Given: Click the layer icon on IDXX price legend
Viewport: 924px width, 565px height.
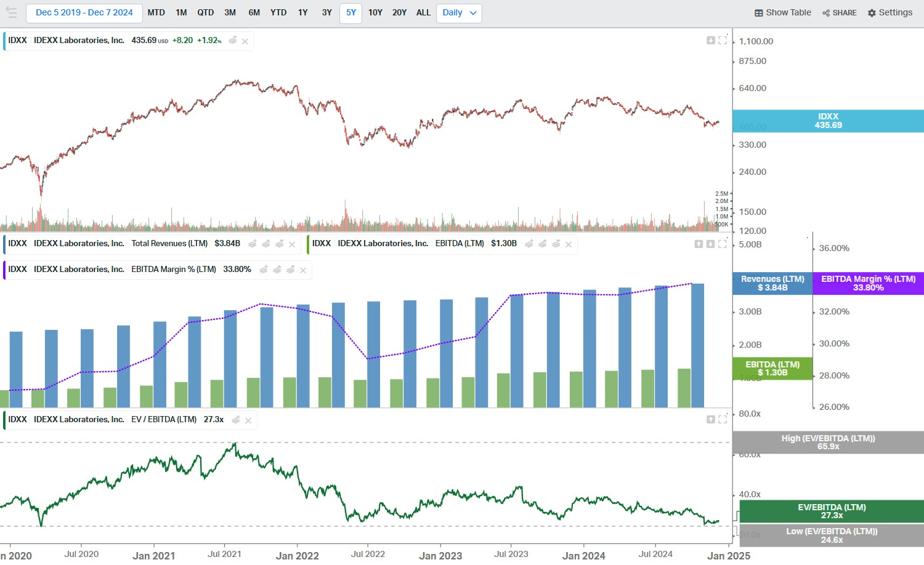Looking at the screenshot, I should pyautogui.click(x=233, y=41).
